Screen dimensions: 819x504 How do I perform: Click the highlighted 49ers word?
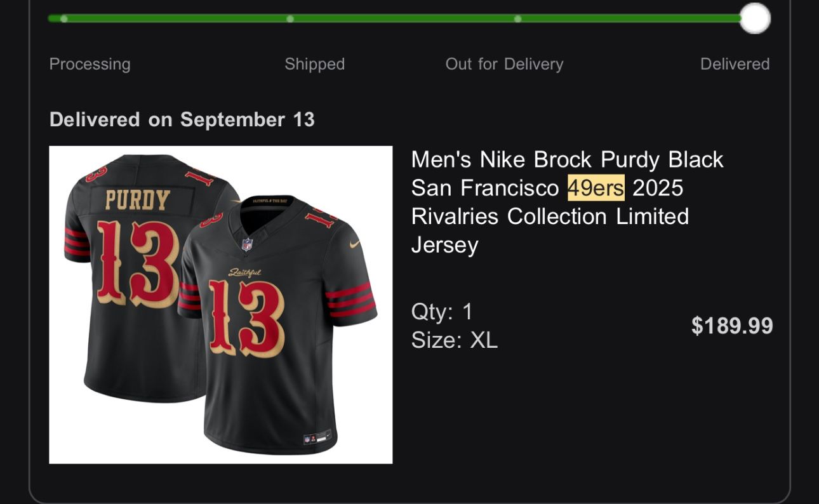(x=596, y=188)
